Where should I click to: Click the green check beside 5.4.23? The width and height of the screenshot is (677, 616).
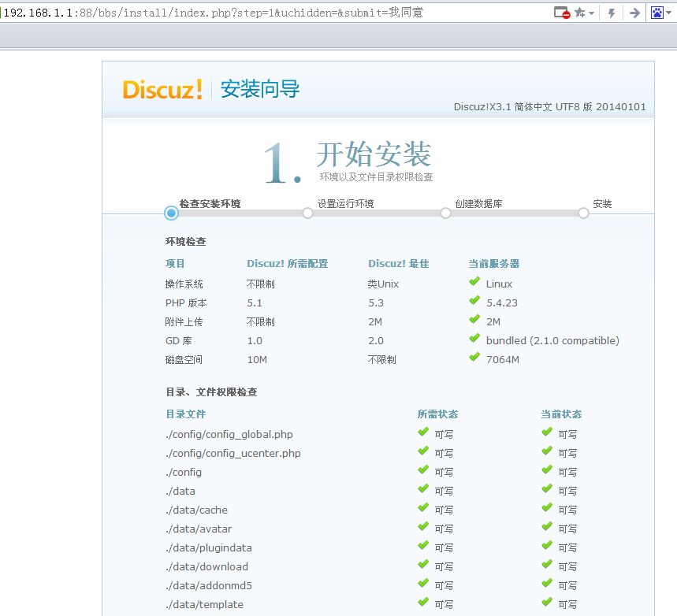pos(474,300)
